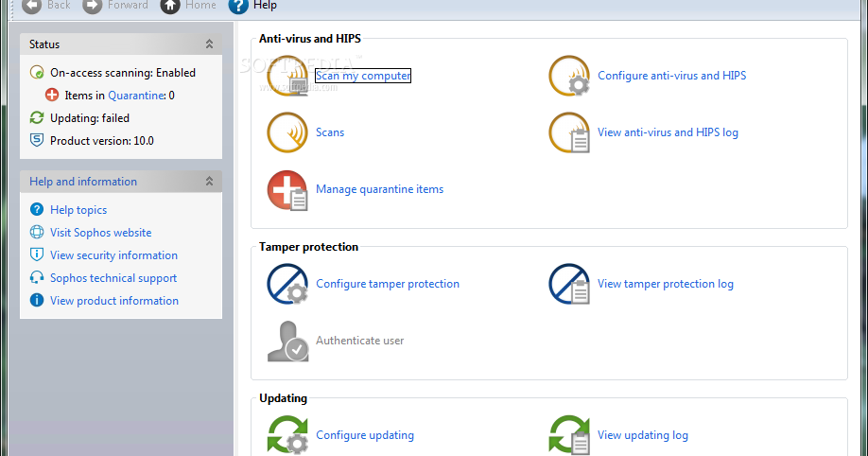Image resolution: width=868 pixels, height=456 pixels.
Task: Open Configure updating link
Action: (365, 435)
